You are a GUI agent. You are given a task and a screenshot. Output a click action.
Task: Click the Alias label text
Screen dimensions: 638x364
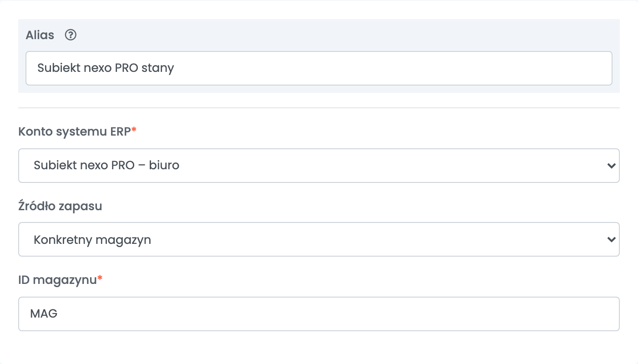click(40, 35)
